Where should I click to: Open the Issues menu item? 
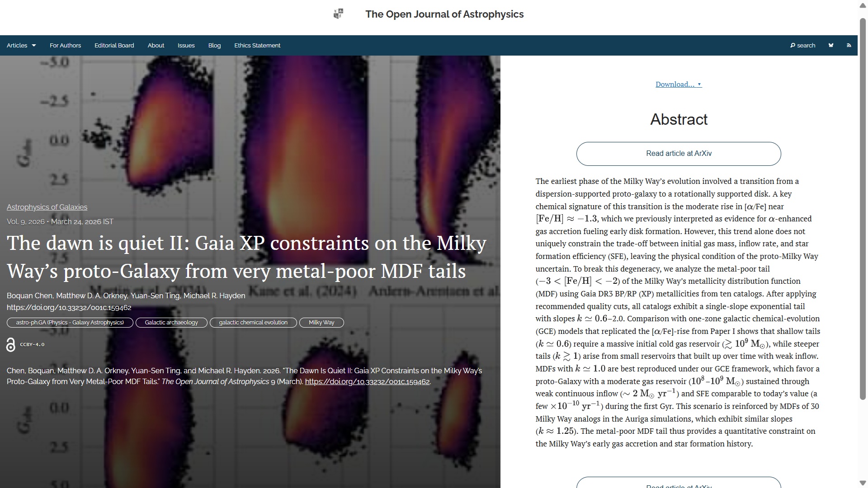pyautogui.click(x=186, y=45)
